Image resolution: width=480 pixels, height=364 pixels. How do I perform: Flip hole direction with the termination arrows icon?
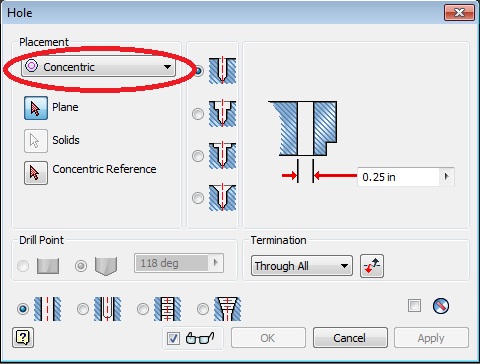(372, 266)
